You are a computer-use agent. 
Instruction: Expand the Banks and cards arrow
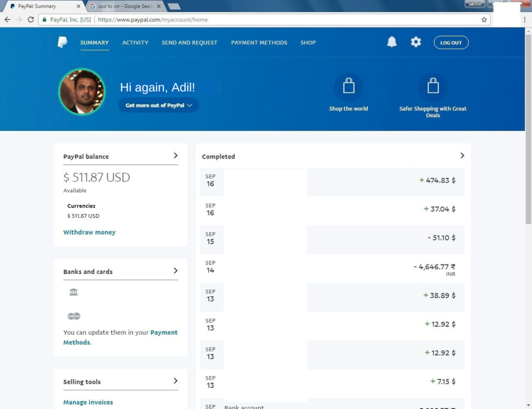[176, 271]
